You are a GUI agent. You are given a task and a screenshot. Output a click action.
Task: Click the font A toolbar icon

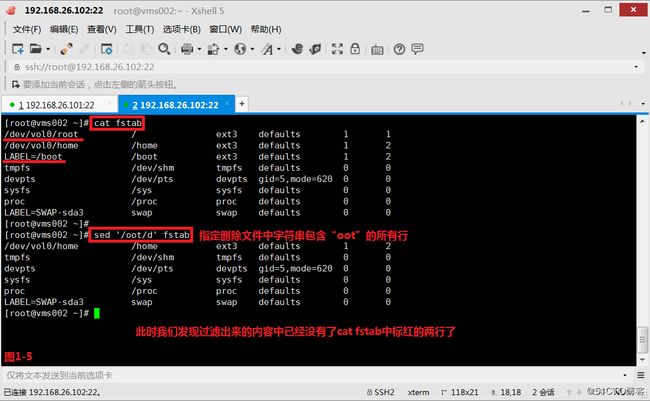267,49
